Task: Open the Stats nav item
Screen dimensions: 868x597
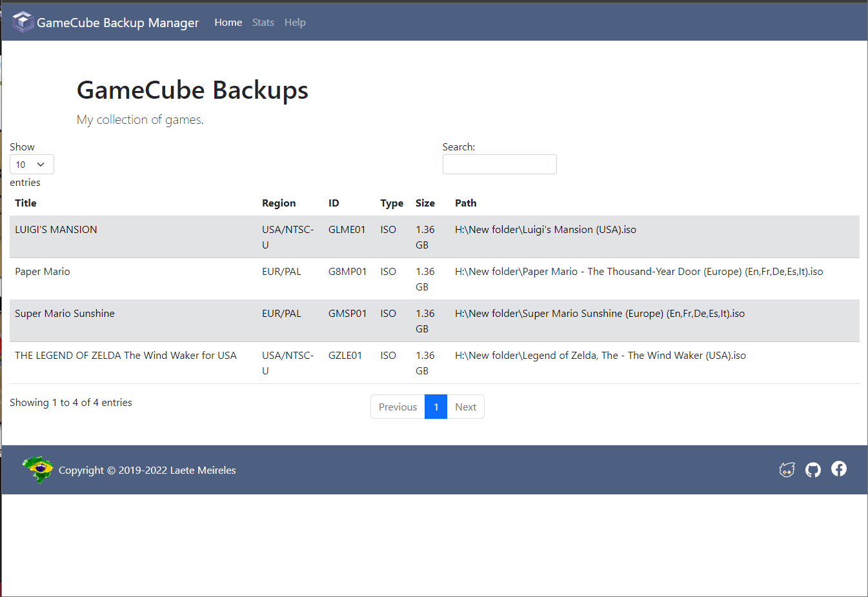Action: [263, 23]
